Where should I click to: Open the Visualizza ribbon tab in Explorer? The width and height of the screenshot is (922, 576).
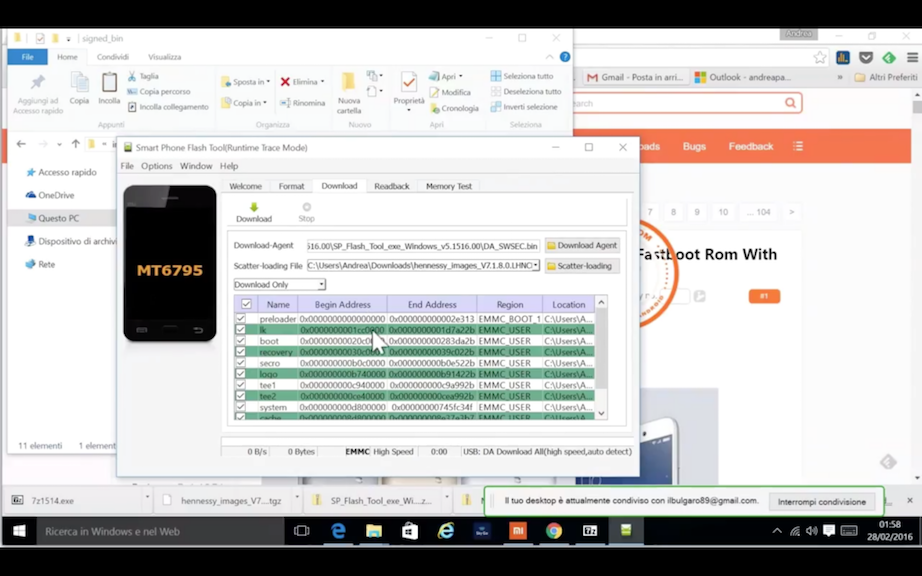(165, 57)
